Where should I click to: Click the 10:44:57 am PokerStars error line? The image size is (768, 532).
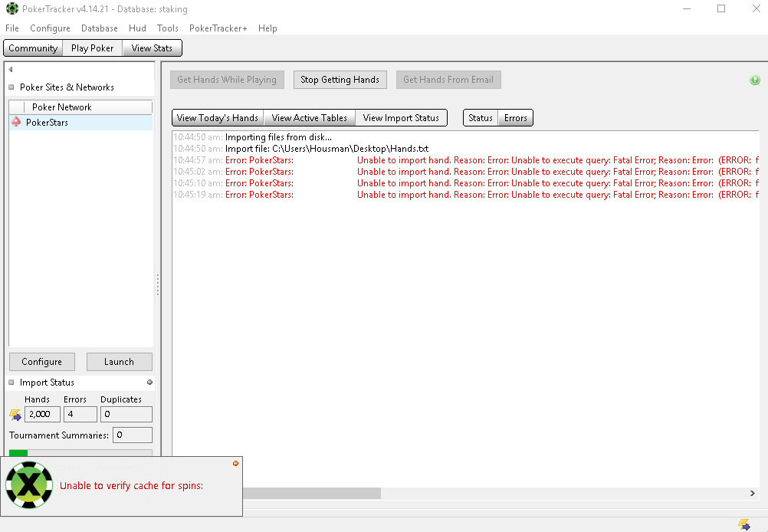(x=466, y=160)
